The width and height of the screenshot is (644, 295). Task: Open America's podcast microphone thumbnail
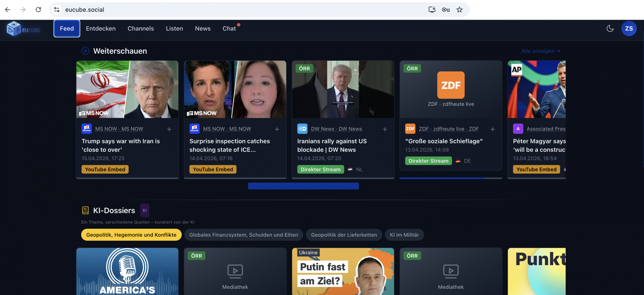tap(127, 271)
